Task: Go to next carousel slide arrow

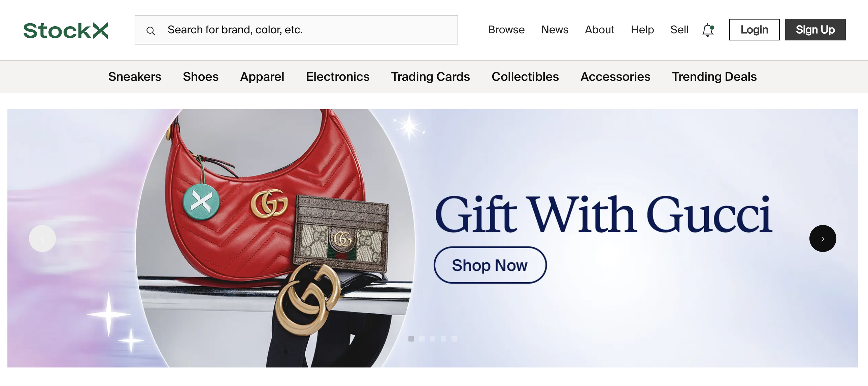Action: coord(823,238)
